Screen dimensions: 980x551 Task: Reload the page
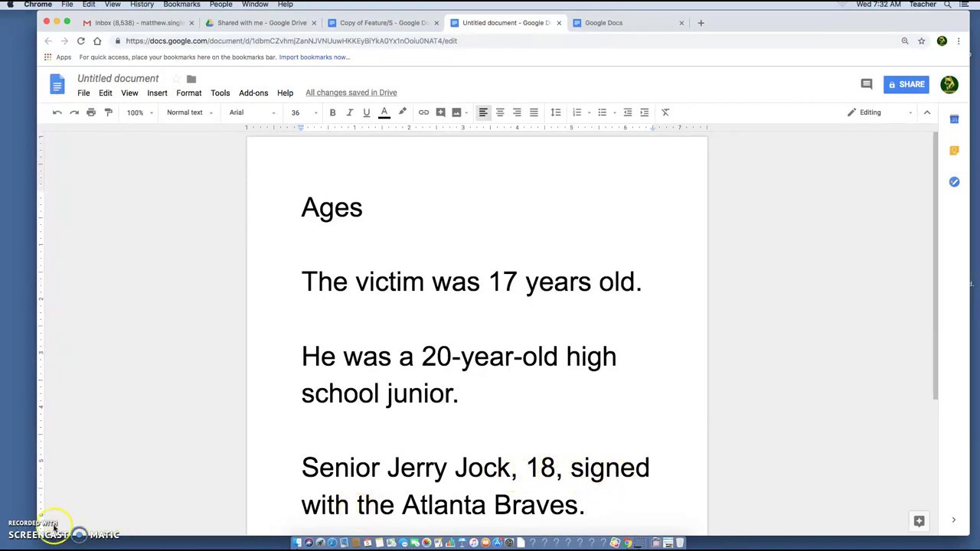[x=80, y=41]
